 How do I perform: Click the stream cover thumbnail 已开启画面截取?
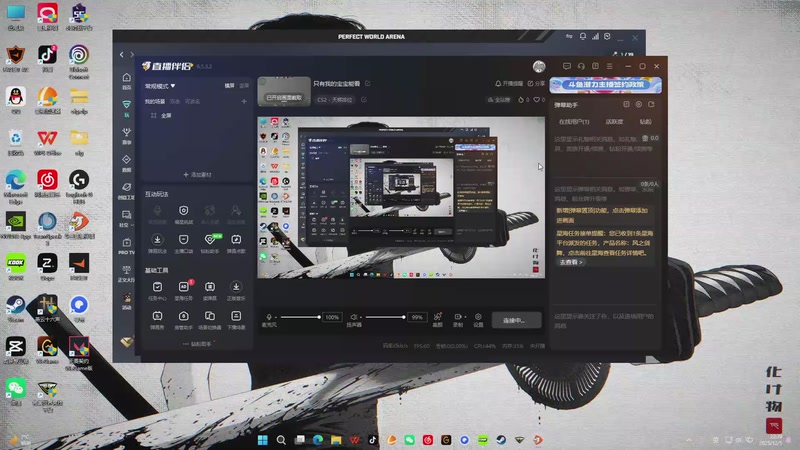click(284, 91)
